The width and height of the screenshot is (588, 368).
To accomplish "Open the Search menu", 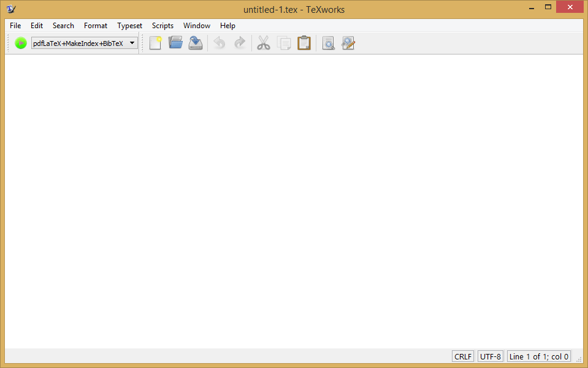I will tap(63, 26).
